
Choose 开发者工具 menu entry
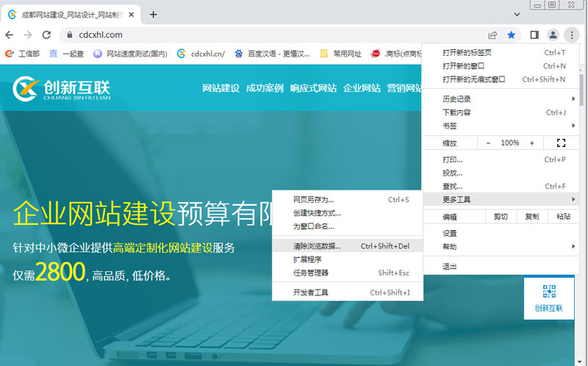(311, 293)
